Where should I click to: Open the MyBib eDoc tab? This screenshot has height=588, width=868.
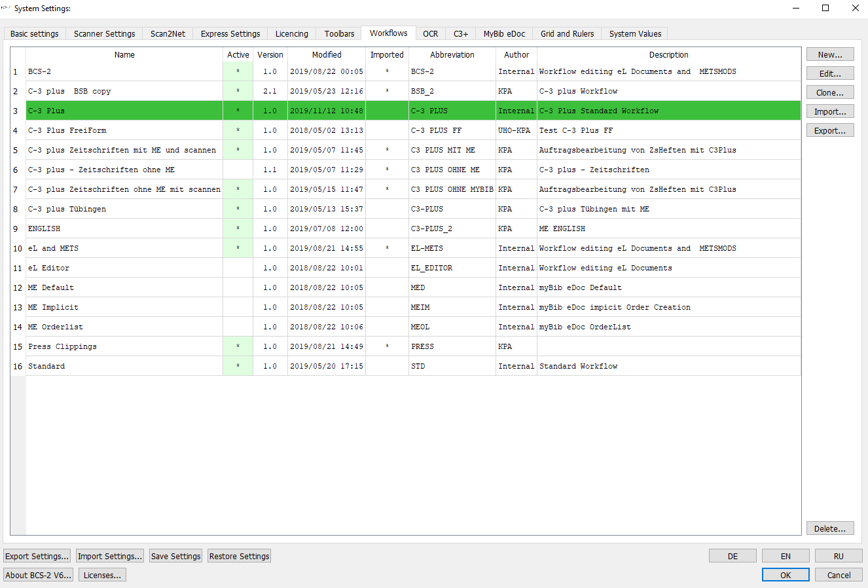point(504,33)
